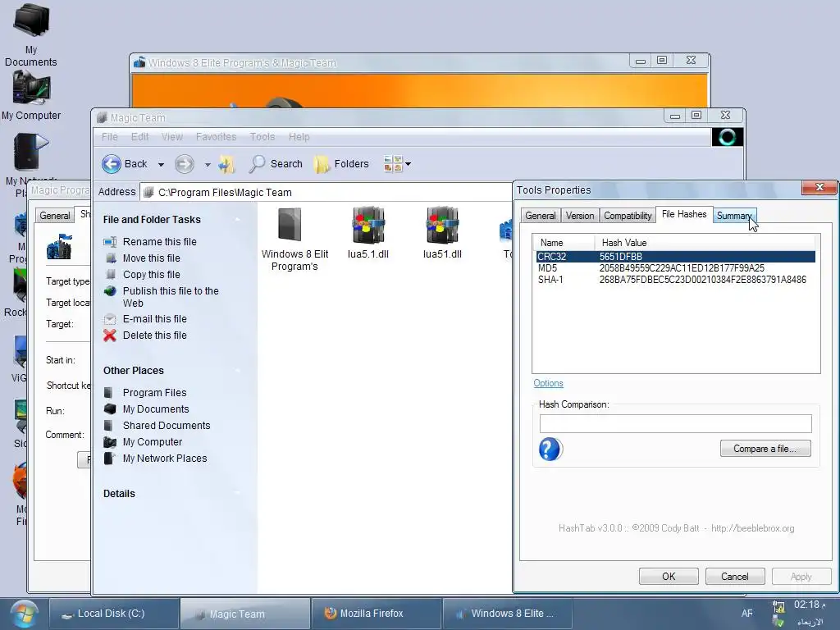The width and height of the screenshot is (840, 630).
Task: Click the Name column header
Action: [564, 243]
